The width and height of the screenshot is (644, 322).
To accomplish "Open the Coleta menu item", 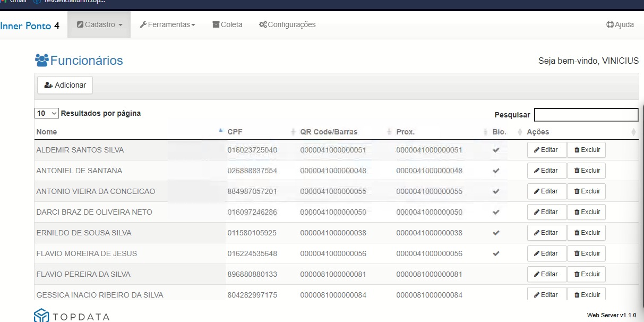I will coord(227,24).
